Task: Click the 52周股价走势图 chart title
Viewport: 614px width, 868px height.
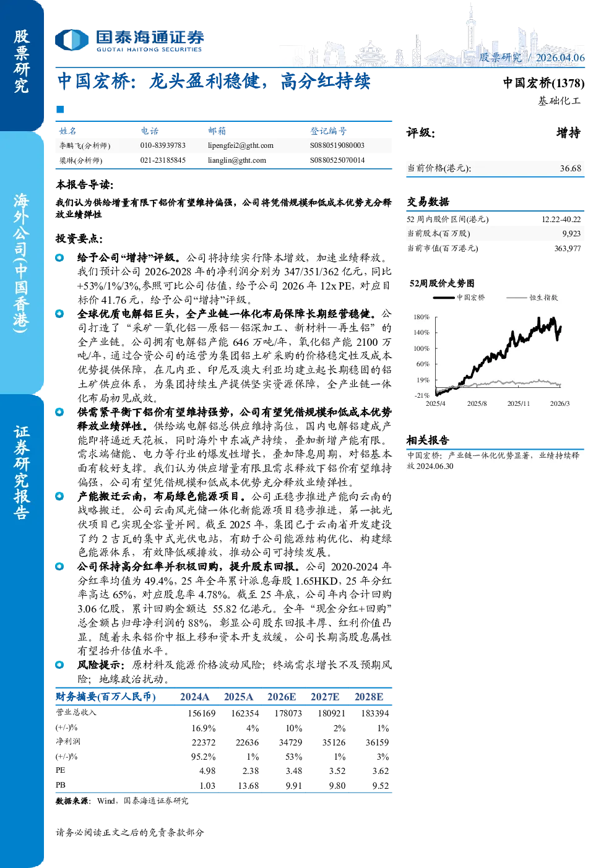Action: pyautogui.click(x=442, y=283)
